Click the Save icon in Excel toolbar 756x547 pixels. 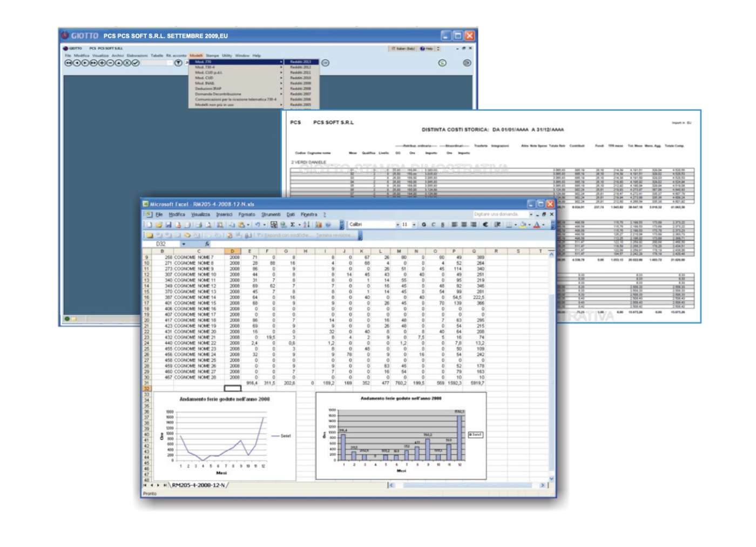(x=168, y=225)
